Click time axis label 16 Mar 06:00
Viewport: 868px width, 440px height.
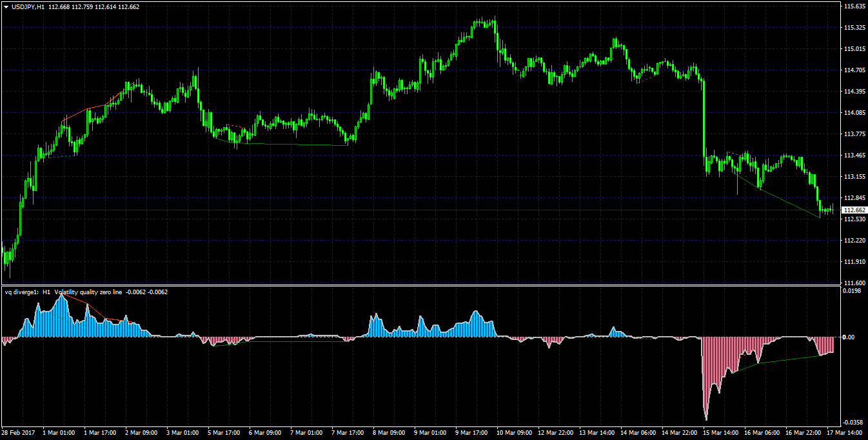tap(762, 432)
